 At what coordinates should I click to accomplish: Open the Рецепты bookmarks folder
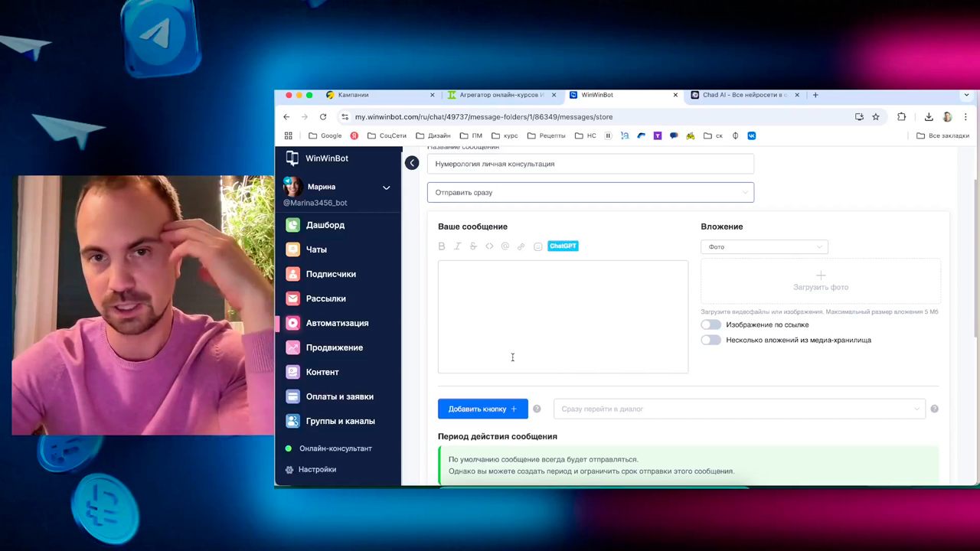pyautogui.click(x=546, y=135)
